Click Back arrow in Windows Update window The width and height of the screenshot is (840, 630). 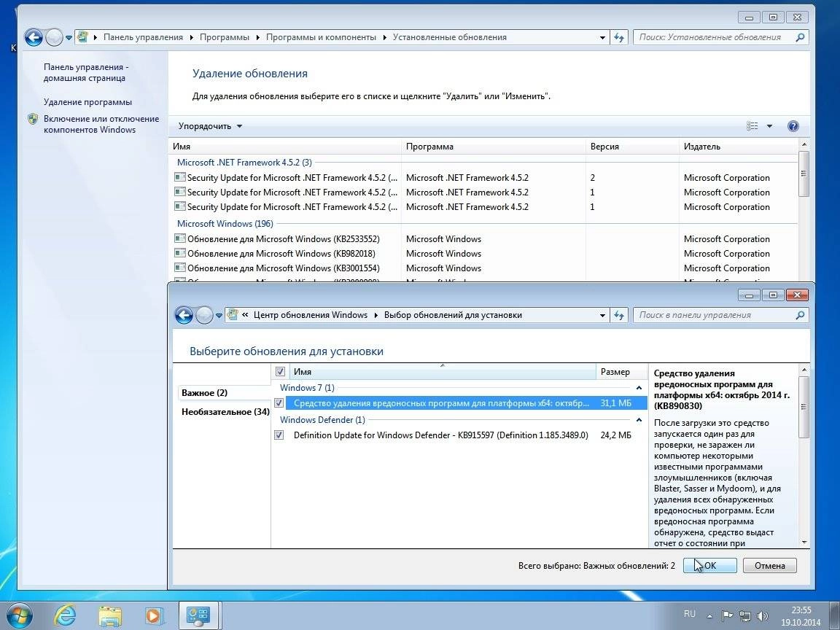click(x=184, y=316)
